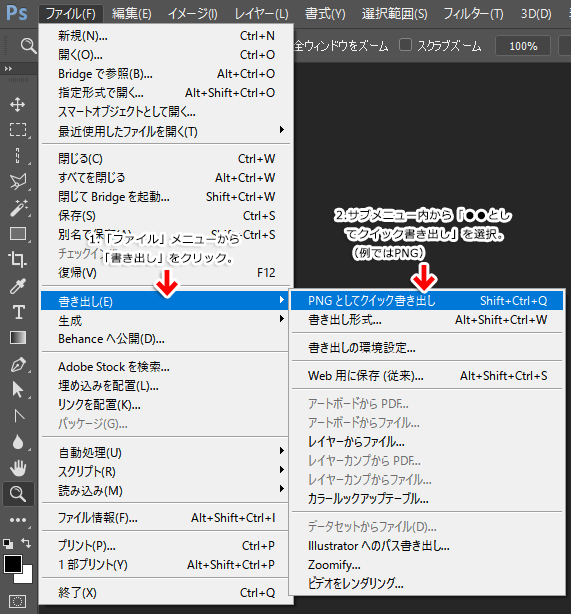
Task: Select the Crop tool
Action: (x=18, y=259)
